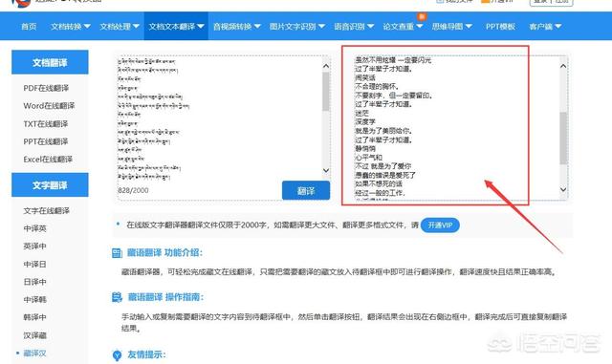Choose the 中译英 translation option
Screen dimensions: 612x364
click(x=34, y=228)
